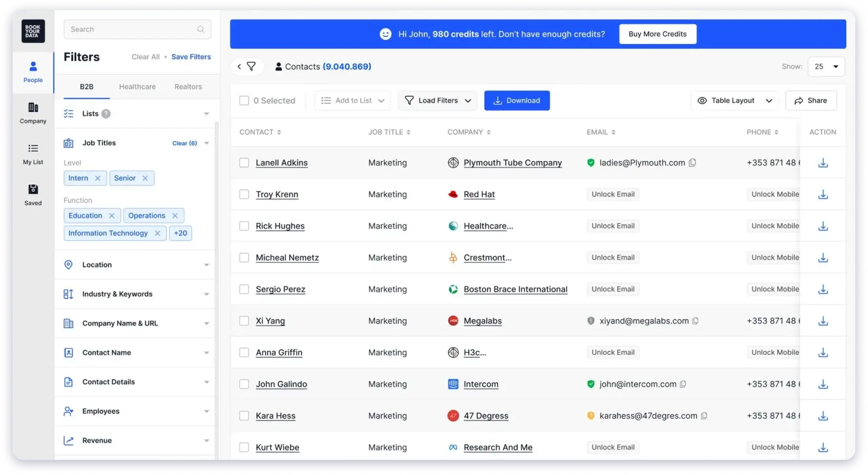Click the Share button
This screenshot has height=475, width=868.
[811, 101]
